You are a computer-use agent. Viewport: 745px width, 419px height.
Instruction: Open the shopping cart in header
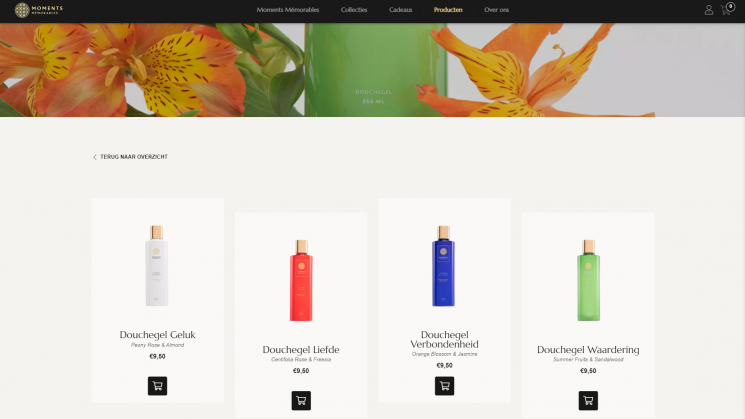click(x=727, y=10)
